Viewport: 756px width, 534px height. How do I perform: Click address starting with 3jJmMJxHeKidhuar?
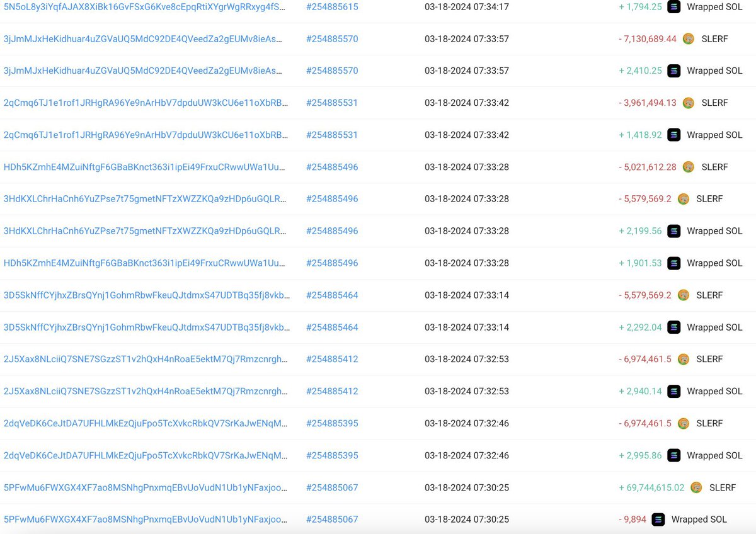(145, 38)
